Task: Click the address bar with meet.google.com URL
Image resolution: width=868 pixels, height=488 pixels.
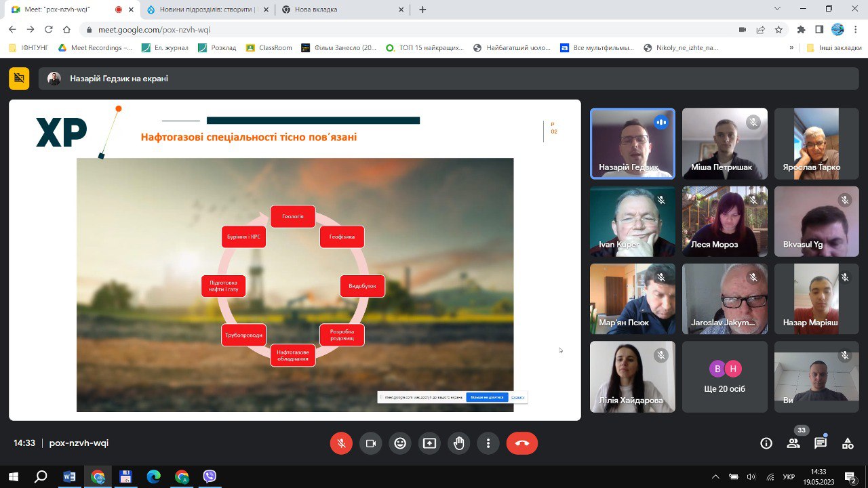Action: tap(407, 30)
